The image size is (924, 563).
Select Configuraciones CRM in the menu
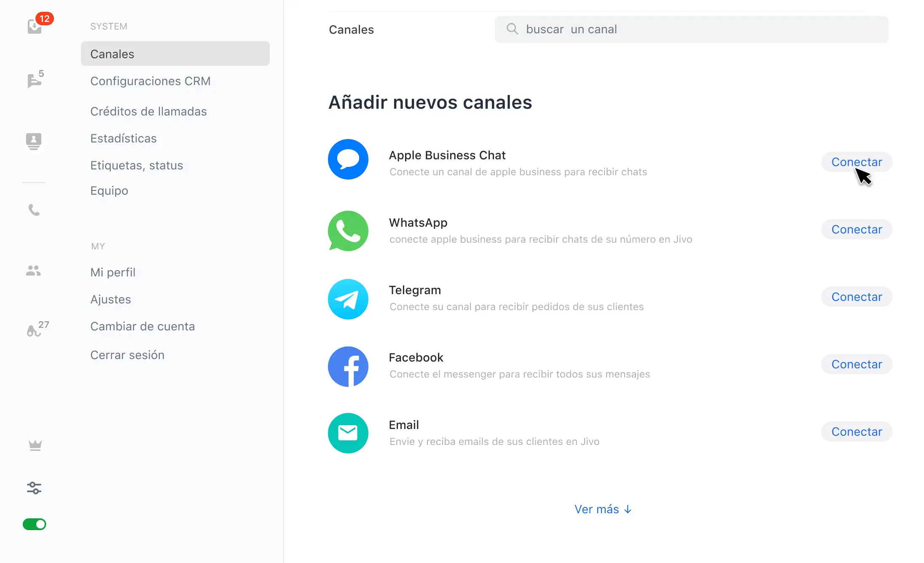[x=150, y=81]
